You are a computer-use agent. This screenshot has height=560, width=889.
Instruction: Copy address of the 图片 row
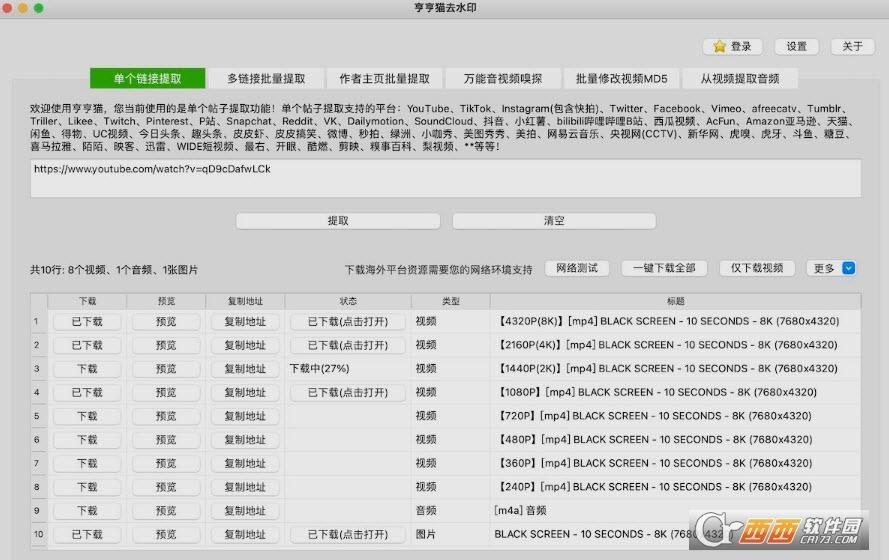245,534
